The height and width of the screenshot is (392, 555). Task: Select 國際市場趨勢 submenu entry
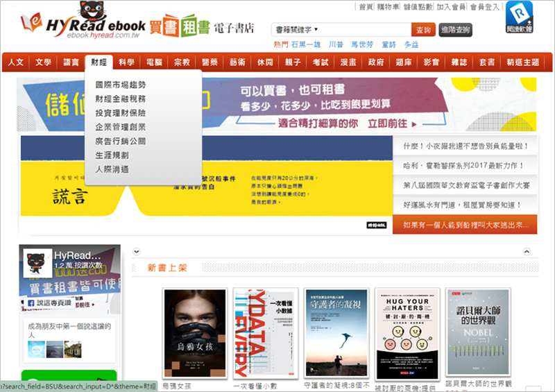click(121, 85)
